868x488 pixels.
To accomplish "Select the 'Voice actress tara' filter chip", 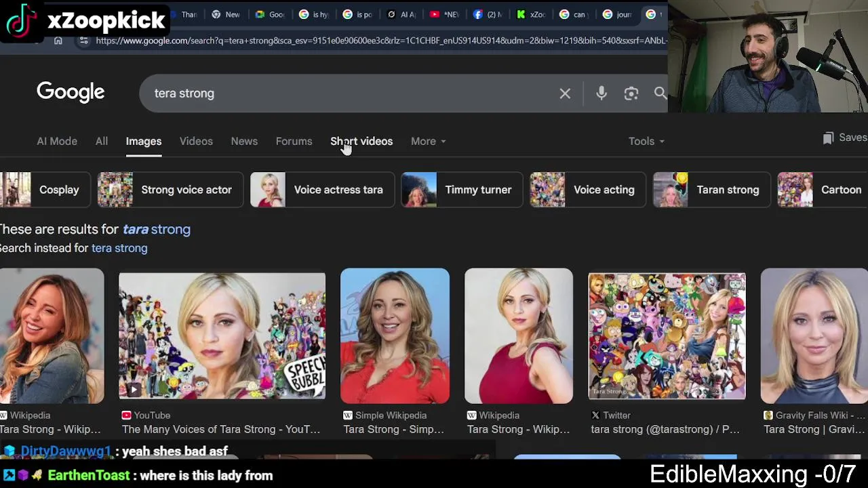I will (x=322, y=190).
